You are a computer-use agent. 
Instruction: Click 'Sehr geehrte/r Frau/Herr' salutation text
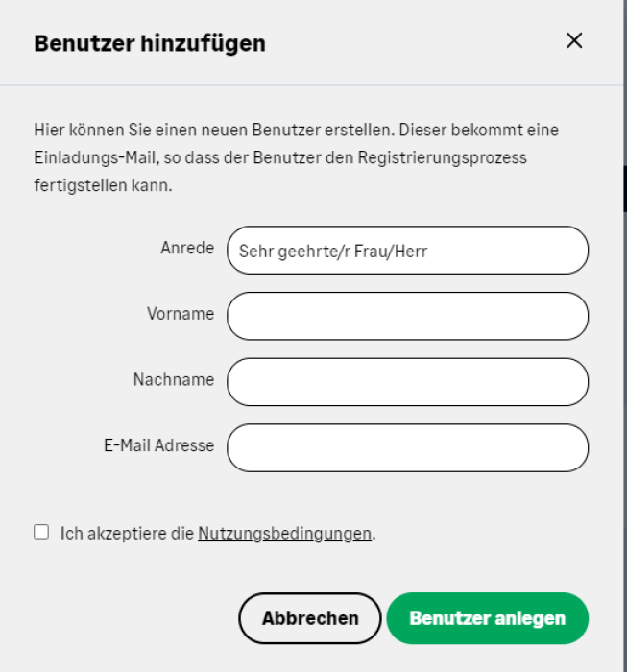click(x=333, y=252)
